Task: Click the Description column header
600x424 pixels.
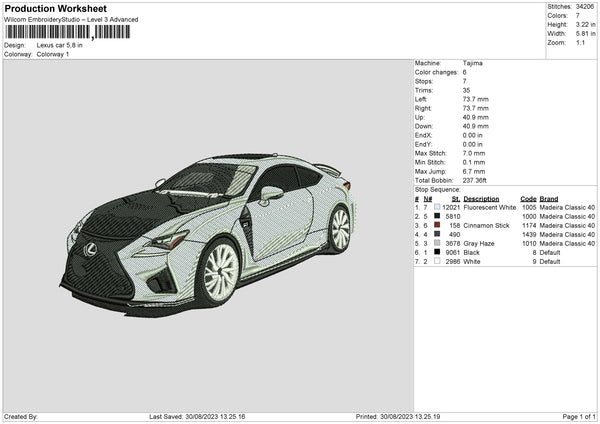Action: click(x=481, y=198)
